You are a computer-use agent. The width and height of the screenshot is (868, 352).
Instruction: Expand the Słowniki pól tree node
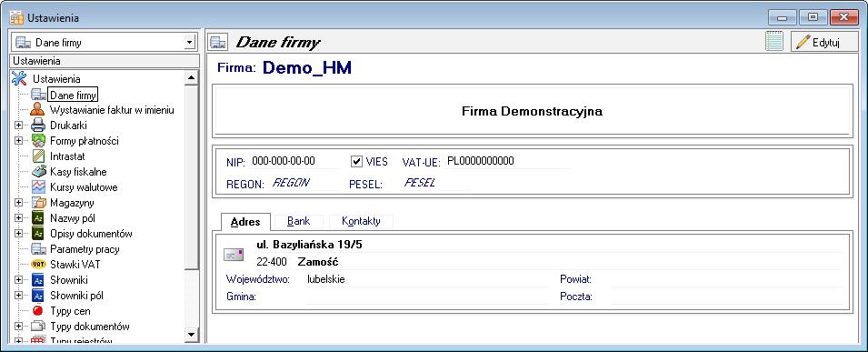[18, 296]
